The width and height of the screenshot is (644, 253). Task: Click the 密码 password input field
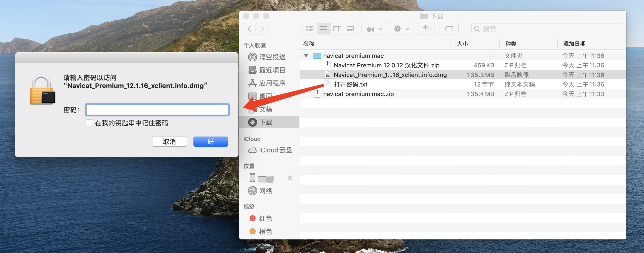[x=157, y=110]
